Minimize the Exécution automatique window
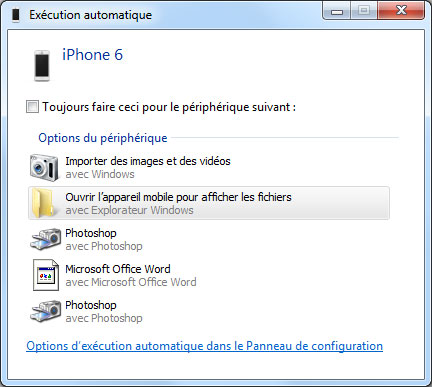Viewport: 432px width, 387px height. point(337,11)
